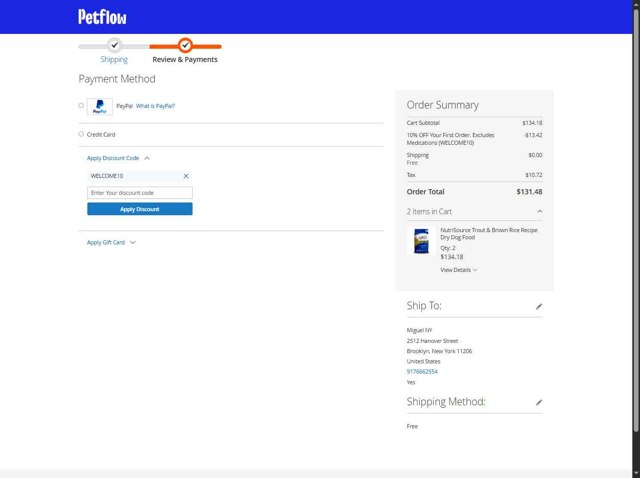640x478 pixels.
Task: Select Credit Card payment radio button
Action: 81,134
